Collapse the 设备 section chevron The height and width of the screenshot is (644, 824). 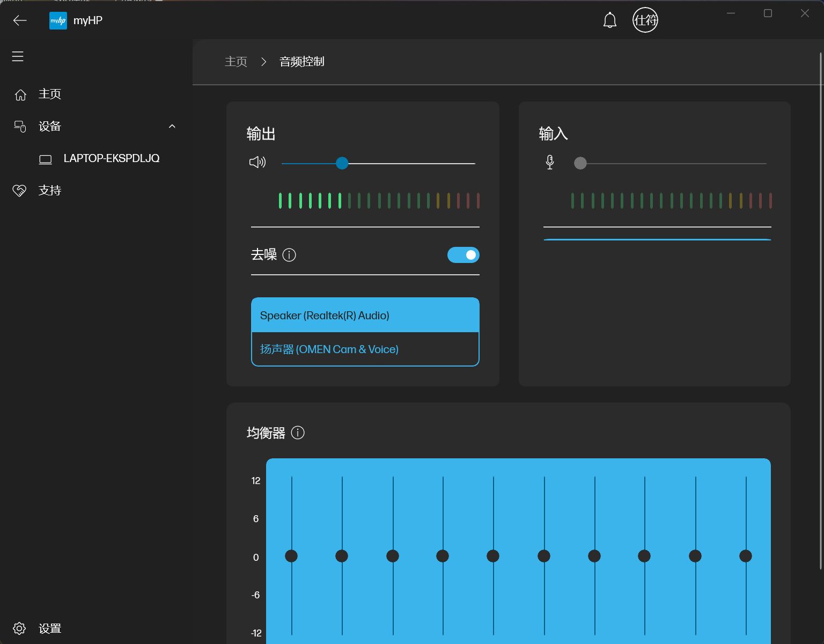point(172,127)
